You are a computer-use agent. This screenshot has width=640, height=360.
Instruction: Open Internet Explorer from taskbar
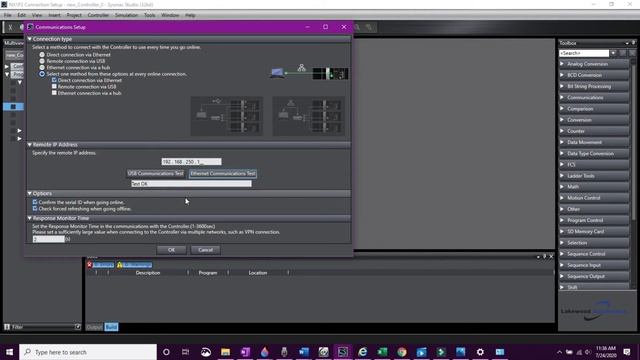tap(362, 352)
